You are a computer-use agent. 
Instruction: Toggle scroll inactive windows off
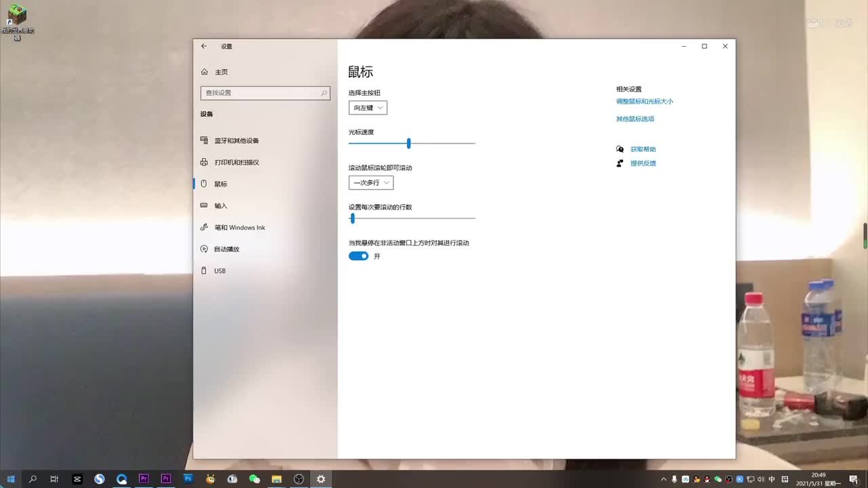click(358, 256)
